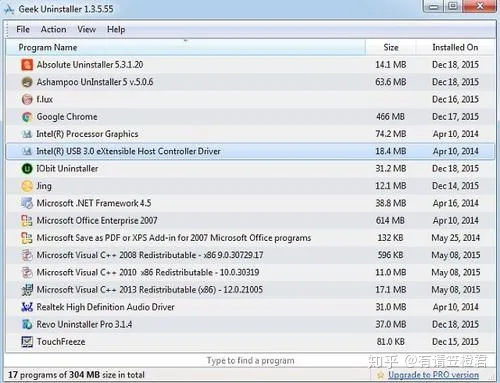Click the star icon beside Upgrade link
500x383 pixels.
[380, 375]
